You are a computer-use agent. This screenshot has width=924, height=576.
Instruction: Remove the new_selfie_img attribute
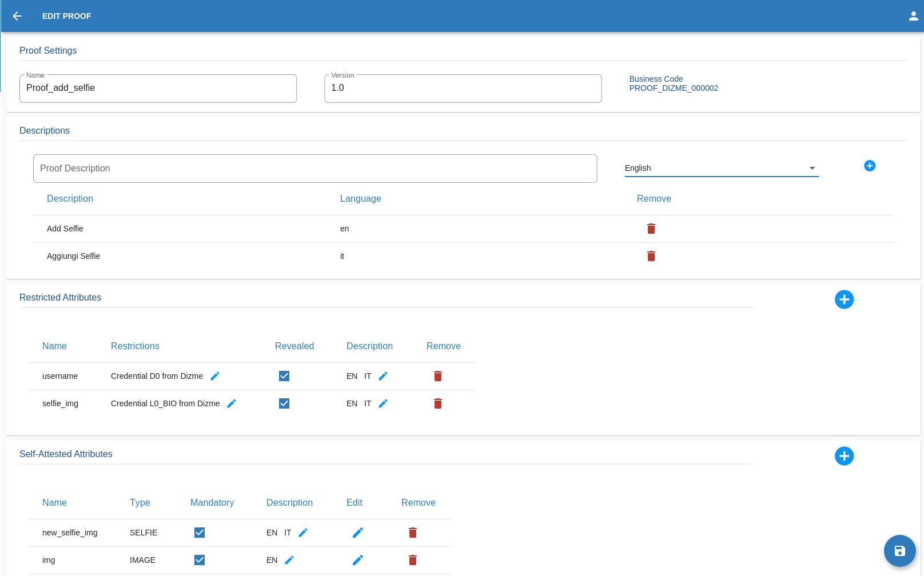tap(413, 533)
